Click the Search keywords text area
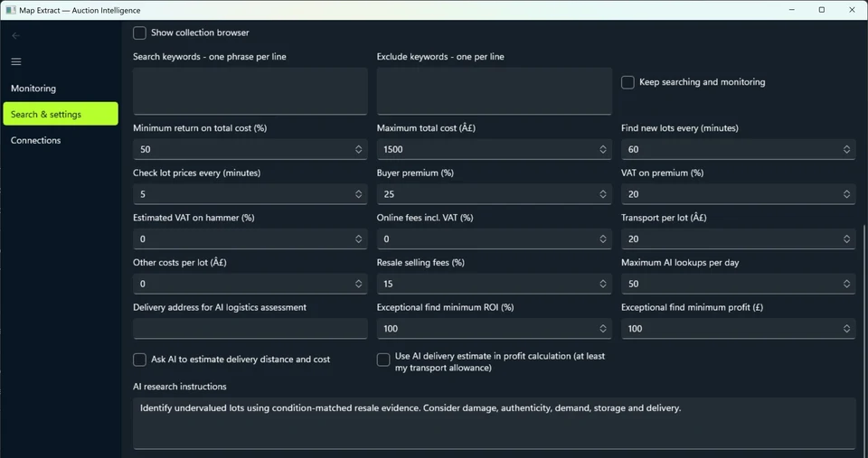This screenshot has width=868, height=458. tap(250, 91)
